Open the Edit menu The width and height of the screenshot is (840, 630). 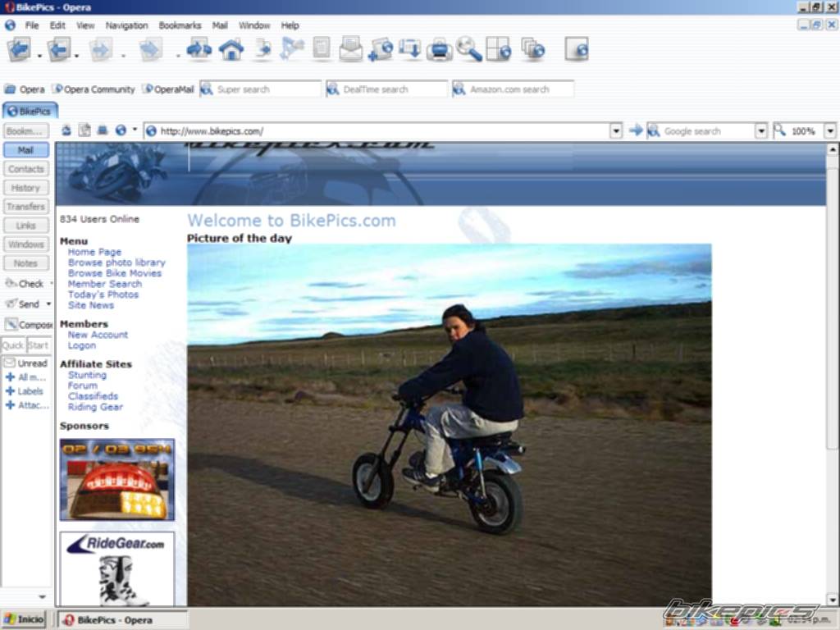point(57,25)
